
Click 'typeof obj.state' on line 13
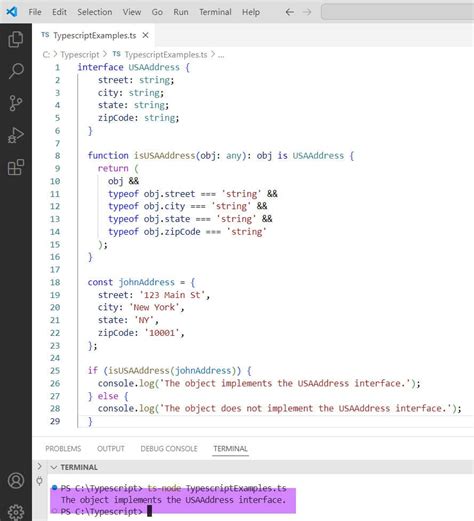point(149,219)
